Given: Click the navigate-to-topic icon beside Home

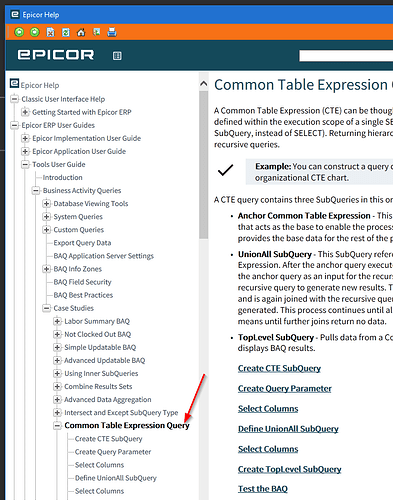Looking at the screenshot, I should (x=97, y=32).
